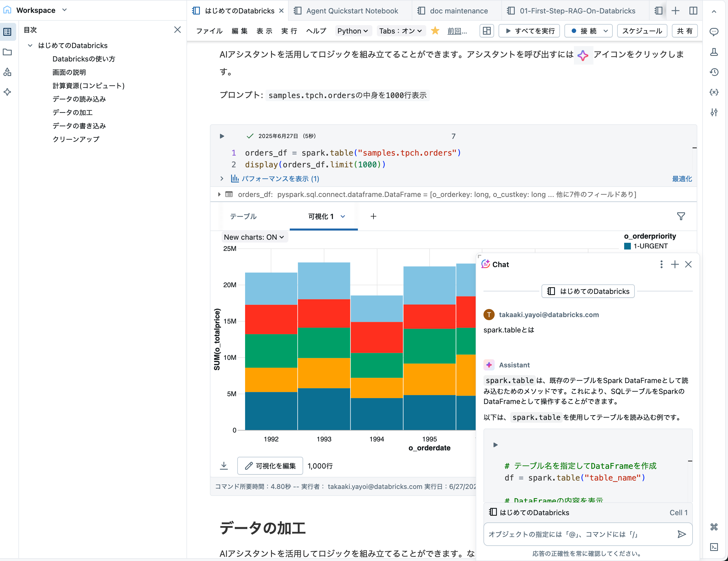This screenshot has height=561, width=728.
Task: Open the Python language selector dropdown
Action: 353,31
